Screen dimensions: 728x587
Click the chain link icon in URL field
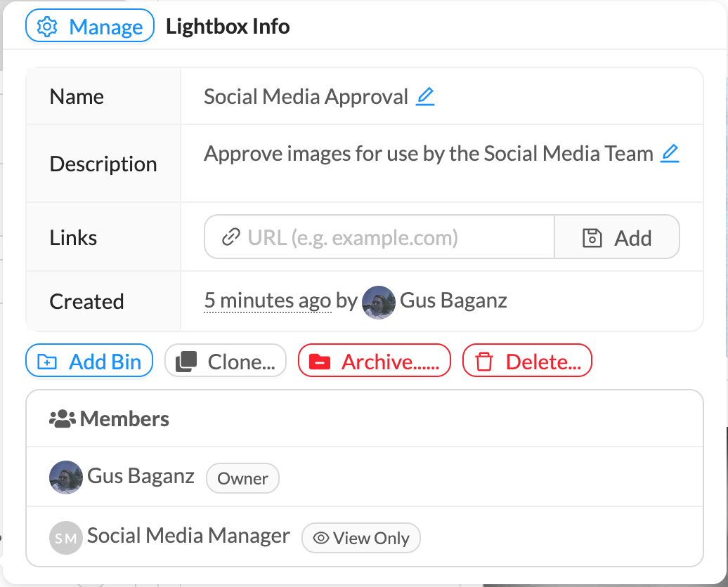(x=230, y=237)
